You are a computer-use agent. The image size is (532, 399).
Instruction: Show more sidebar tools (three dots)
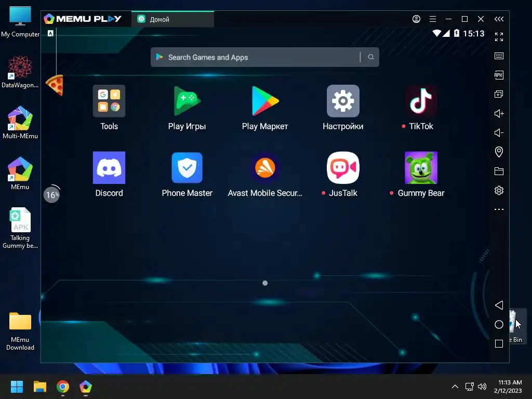click(499, 209)
